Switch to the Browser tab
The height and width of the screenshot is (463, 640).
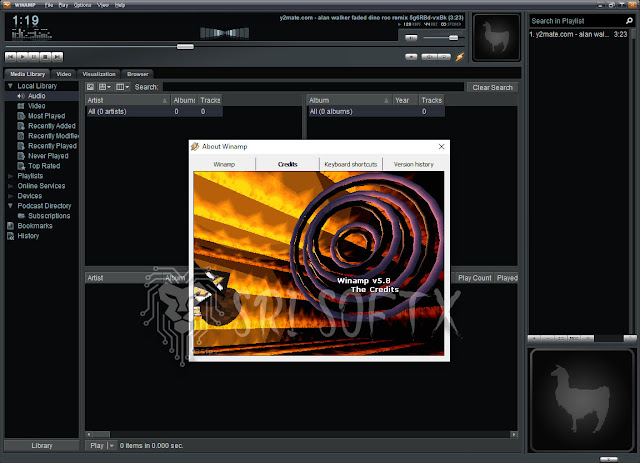pyautogui.click(x=138, y=74)
